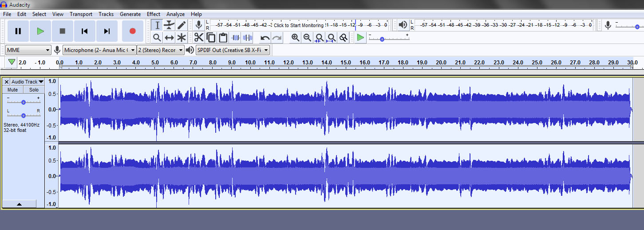
Task: Click Silence audio selection icon
Action: [x=248, y=38]
